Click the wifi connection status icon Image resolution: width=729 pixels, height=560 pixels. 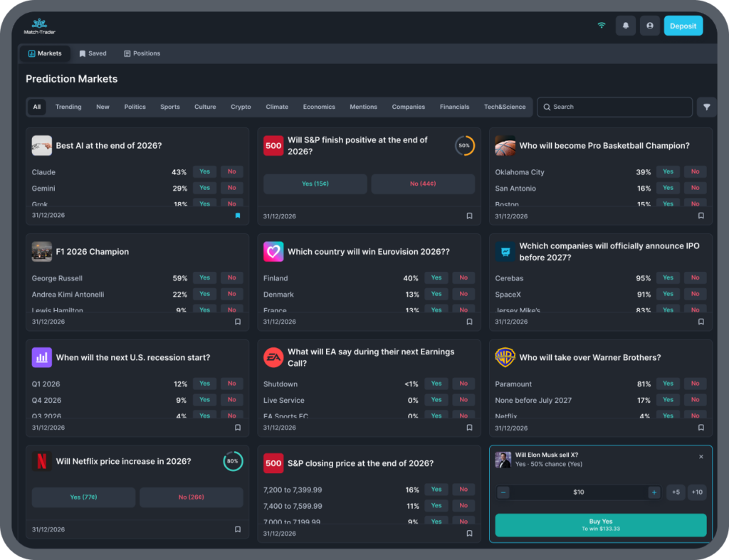click(601, 26)
